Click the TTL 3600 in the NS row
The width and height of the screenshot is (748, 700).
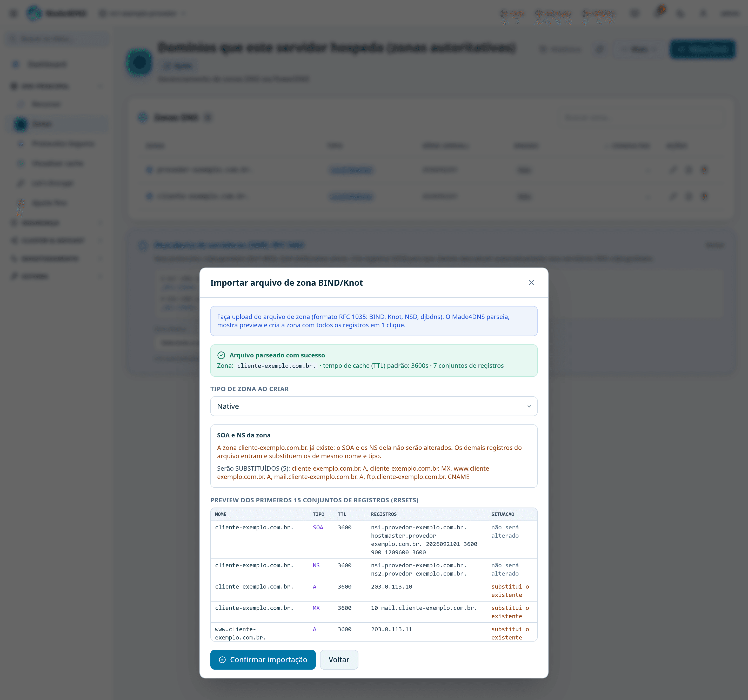[344, 566]
